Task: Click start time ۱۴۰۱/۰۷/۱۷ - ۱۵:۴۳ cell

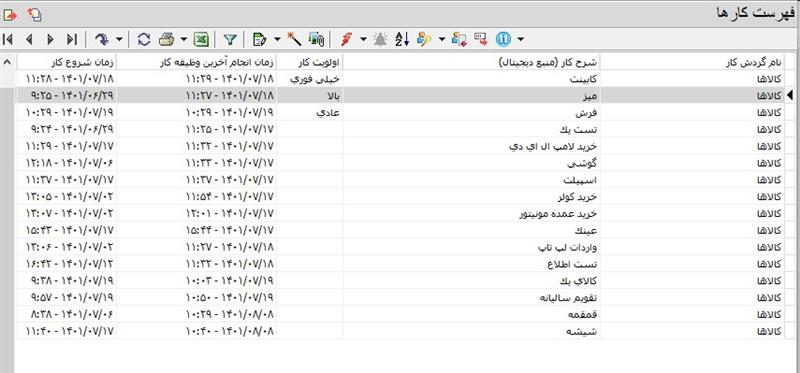Action: tap(67, 230)
